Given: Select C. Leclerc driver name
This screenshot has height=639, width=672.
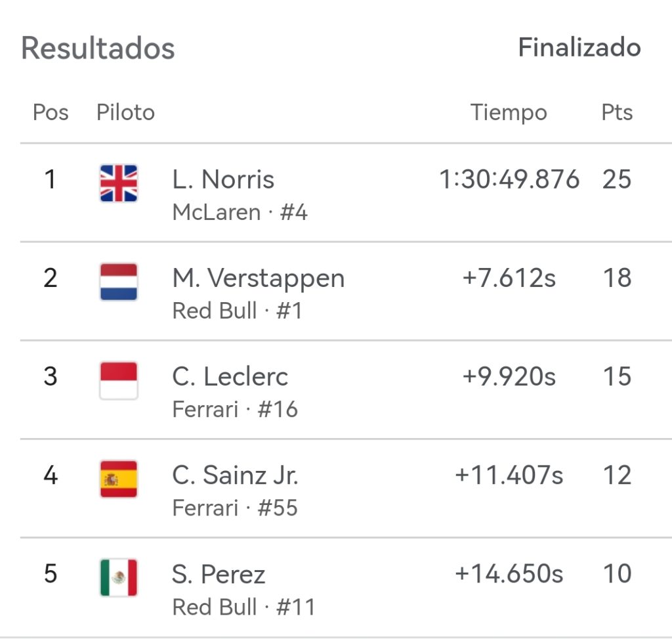Looking at the screenshot, I should pos(230,376).
